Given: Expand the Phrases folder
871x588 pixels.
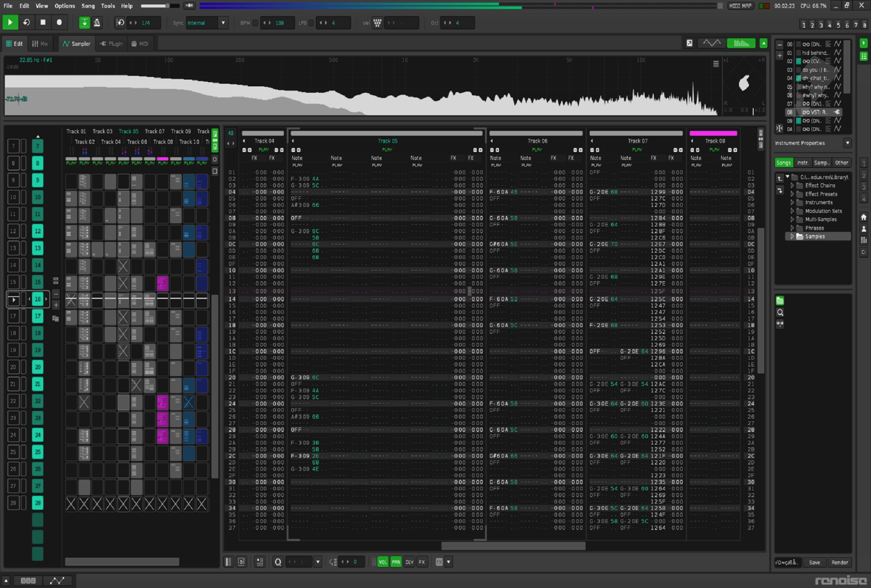Looking at the screenshot, I should (792, 228).
